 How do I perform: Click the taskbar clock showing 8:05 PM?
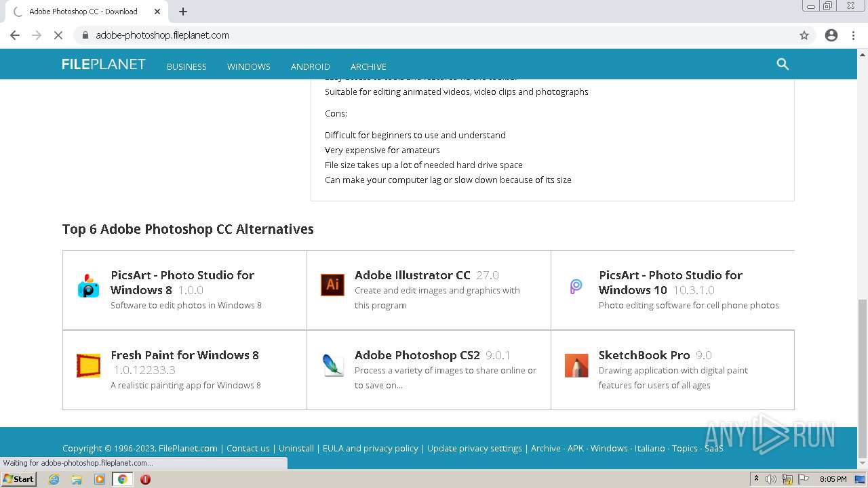click(833, 479)
